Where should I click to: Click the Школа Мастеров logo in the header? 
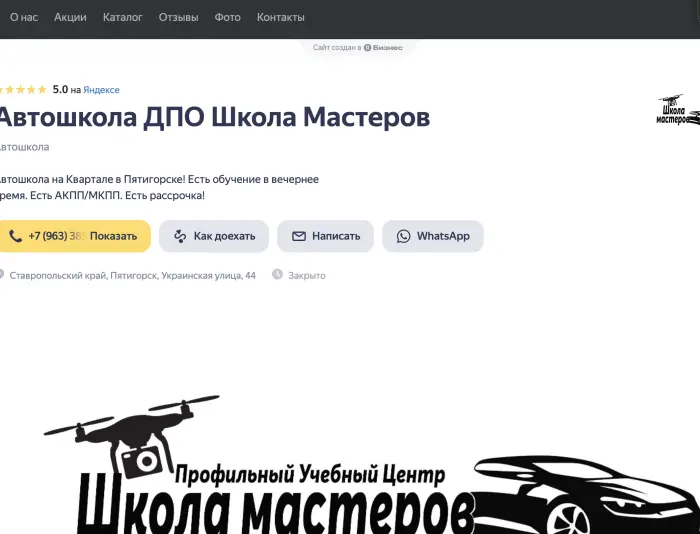click(x=677, y=111)
